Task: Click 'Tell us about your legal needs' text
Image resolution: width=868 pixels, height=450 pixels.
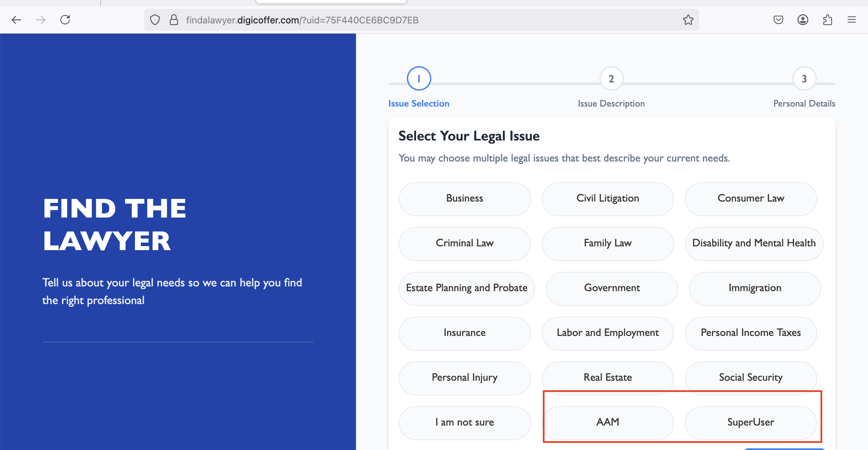Action: coord(172,292)
